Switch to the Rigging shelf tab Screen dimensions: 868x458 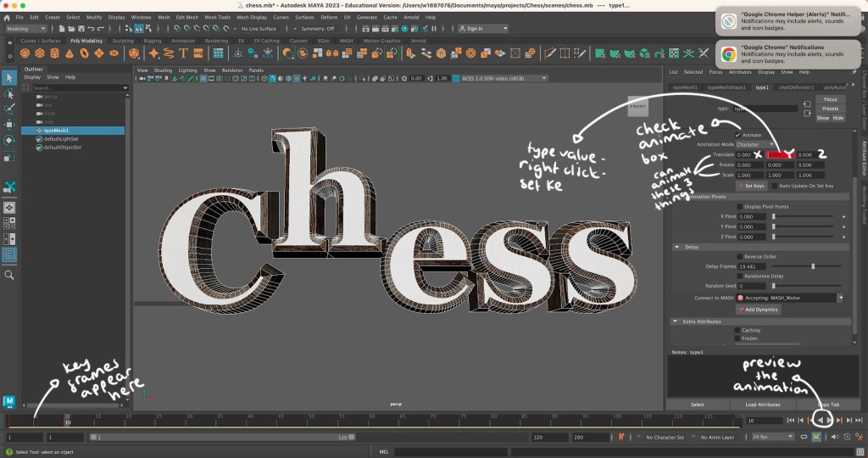[152, 40]
